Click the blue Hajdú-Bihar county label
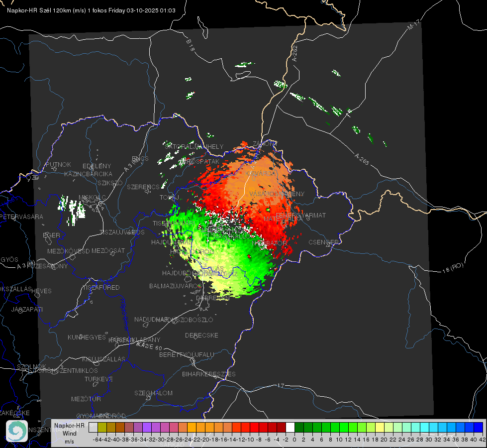The width and height of the screenshot is (487, 448). 124,315
